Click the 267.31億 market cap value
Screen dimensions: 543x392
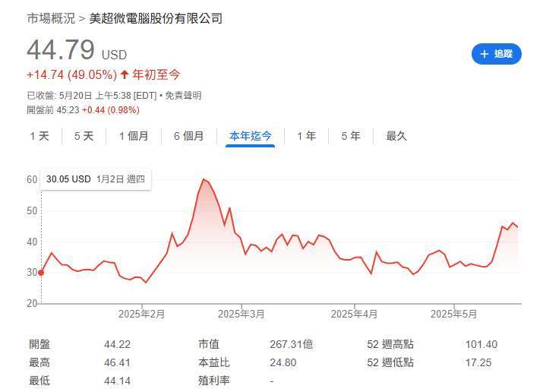[x=292, y=345]
